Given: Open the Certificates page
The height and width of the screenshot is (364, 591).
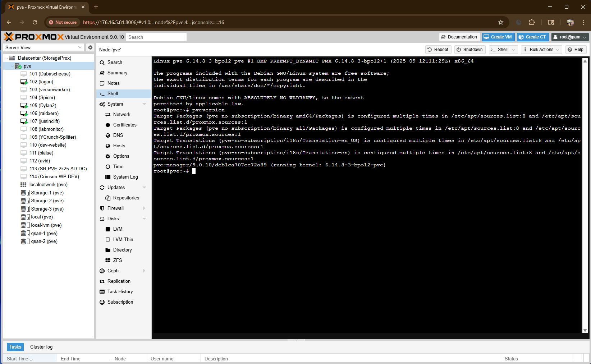Looking at the screenshot, I should [124, 125].
